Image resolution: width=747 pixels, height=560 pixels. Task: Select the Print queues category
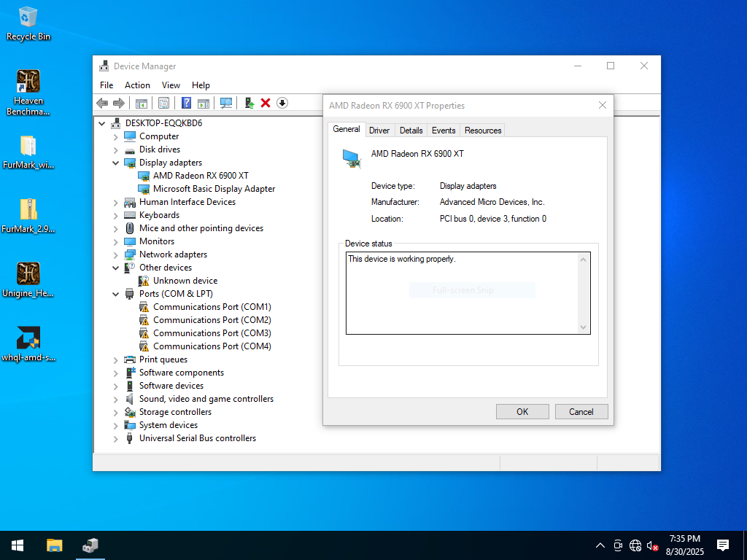point(163,359)
